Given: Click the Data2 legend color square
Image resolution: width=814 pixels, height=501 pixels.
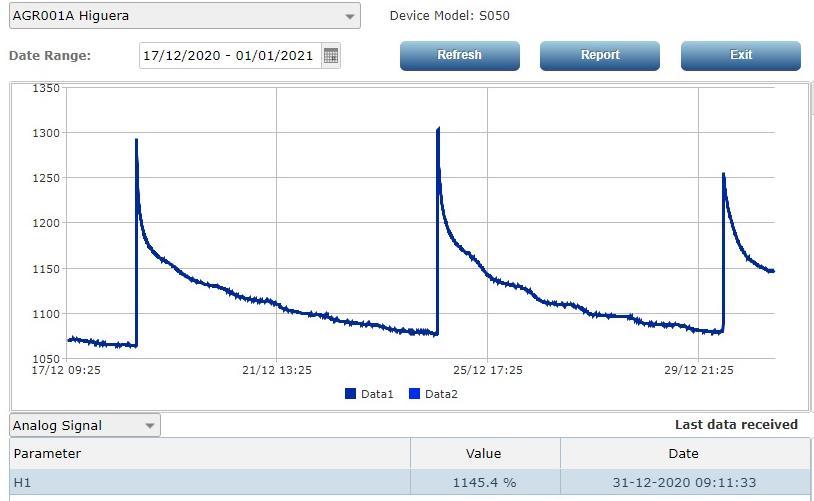Looking at the screenshot, I should (x=414, y=394).
